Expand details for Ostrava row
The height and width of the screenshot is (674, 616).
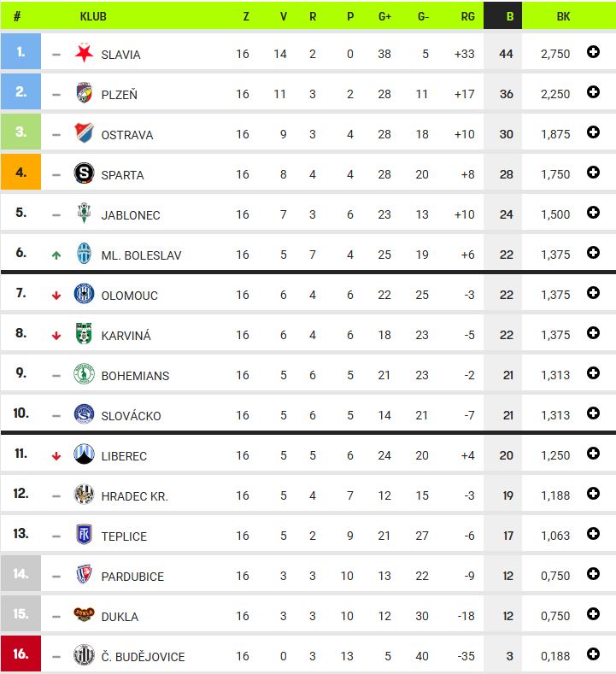click(x=593, y=132)
